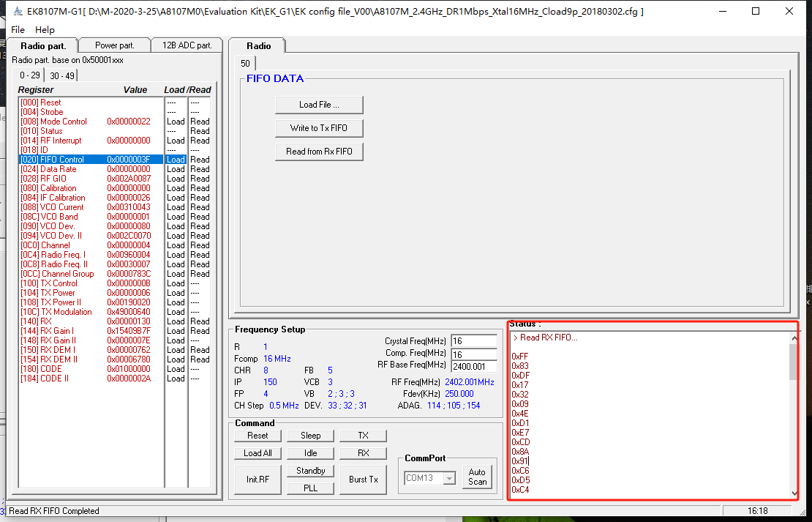
Task: Click the PLL button
Action: (x=310, y=488)
